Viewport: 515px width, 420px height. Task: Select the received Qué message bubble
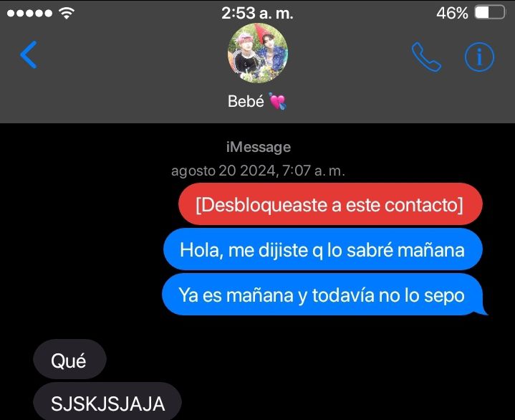pyautogui.click(x=69, y=360)
